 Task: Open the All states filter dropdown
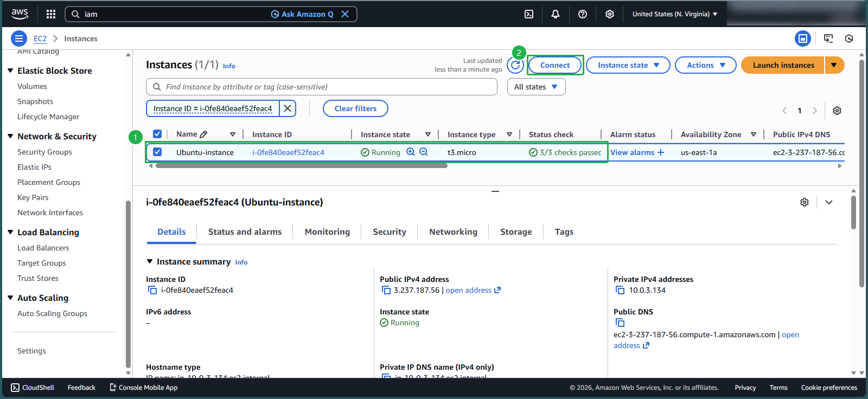536,87
